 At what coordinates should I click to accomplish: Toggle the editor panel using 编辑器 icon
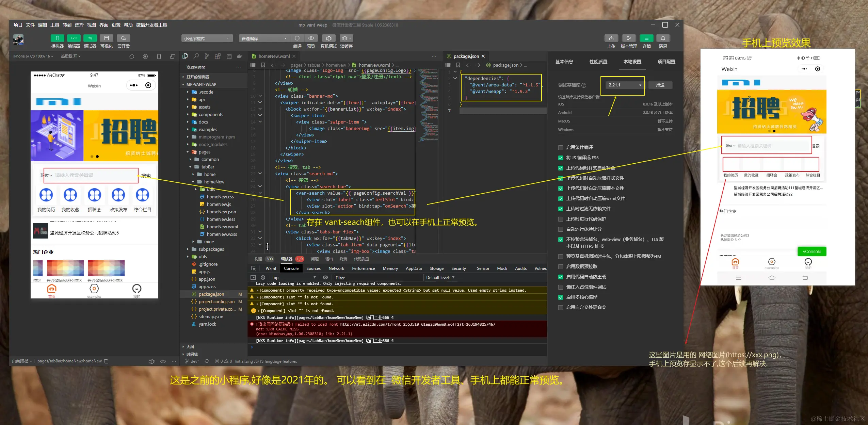(x=74, y=38)
